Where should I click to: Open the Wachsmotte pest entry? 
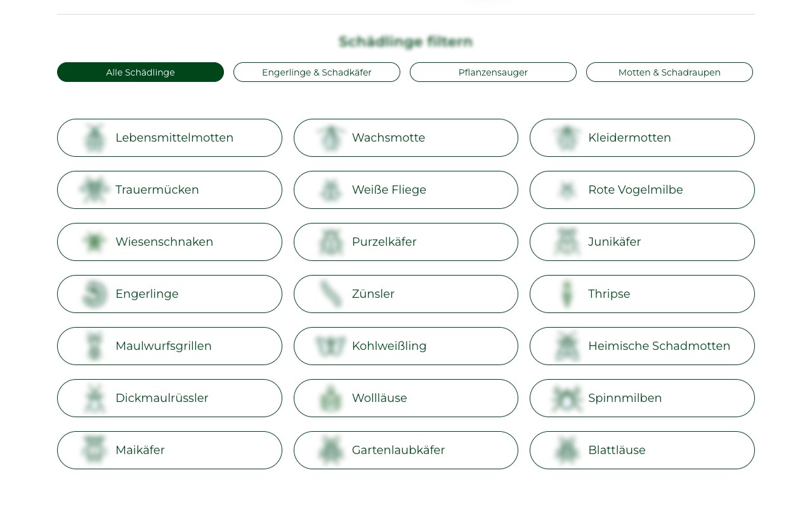(406, 138)
